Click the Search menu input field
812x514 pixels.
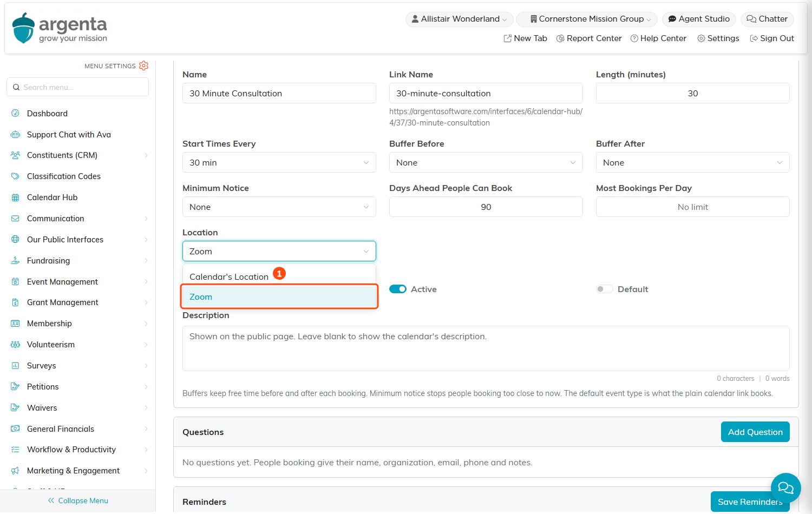78,87
